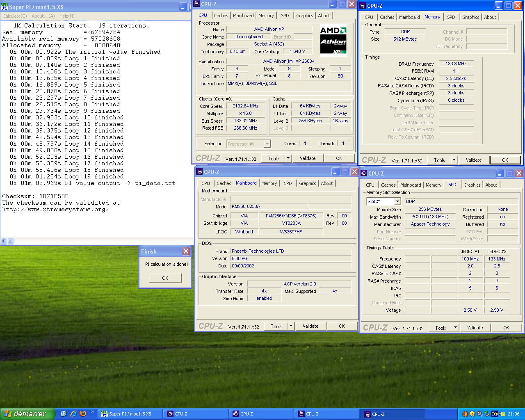
Task: Expand Tools dropdown arrow in Mainboard window
Action: tap(291, 326)
